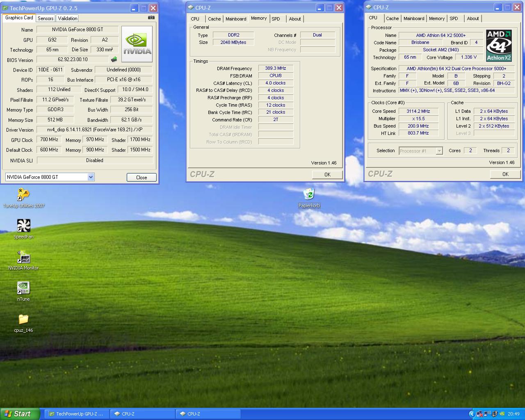The width and height of the screenshot is (525, 420).
Task: Click the title bar icon of the right-hand CPU-Z window
Action: pos(369,7)
